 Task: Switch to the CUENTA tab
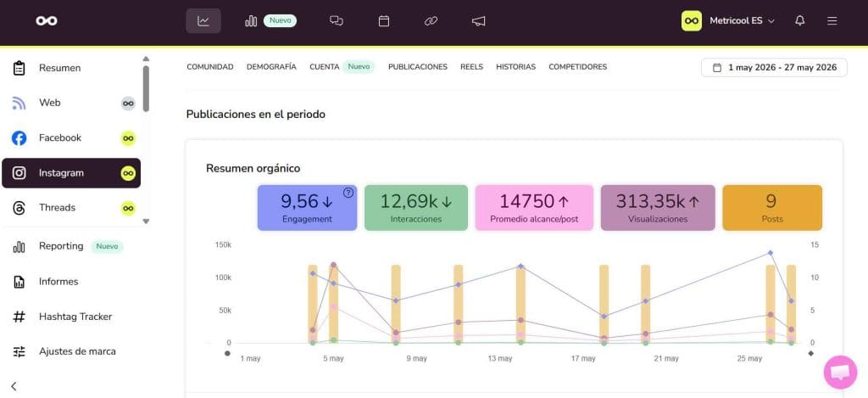325,66
